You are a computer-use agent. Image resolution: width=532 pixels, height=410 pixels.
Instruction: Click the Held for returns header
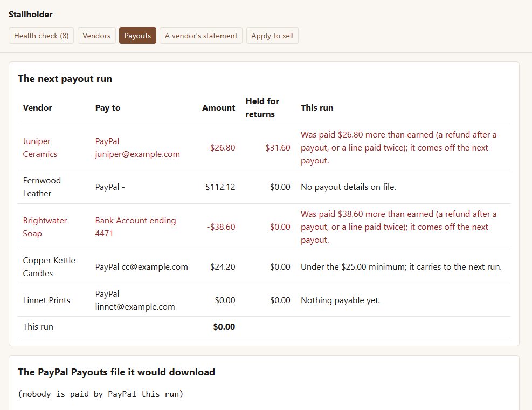point(262,108)
